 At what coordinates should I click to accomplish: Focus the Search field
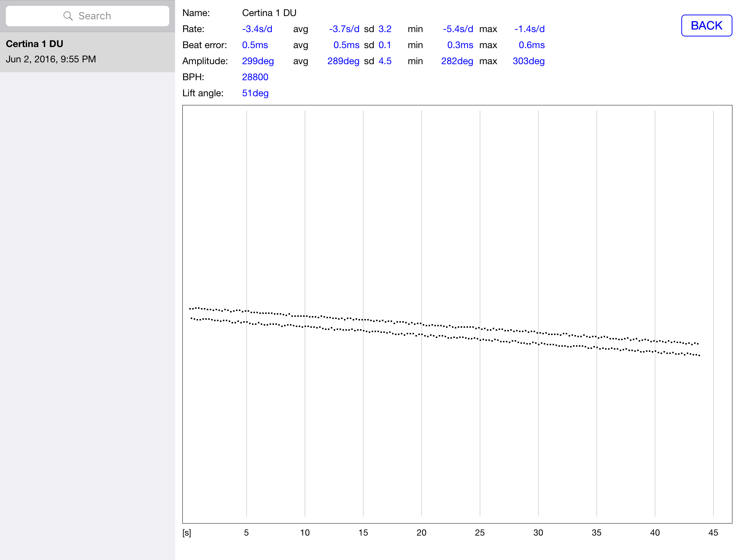click(88, 16)
